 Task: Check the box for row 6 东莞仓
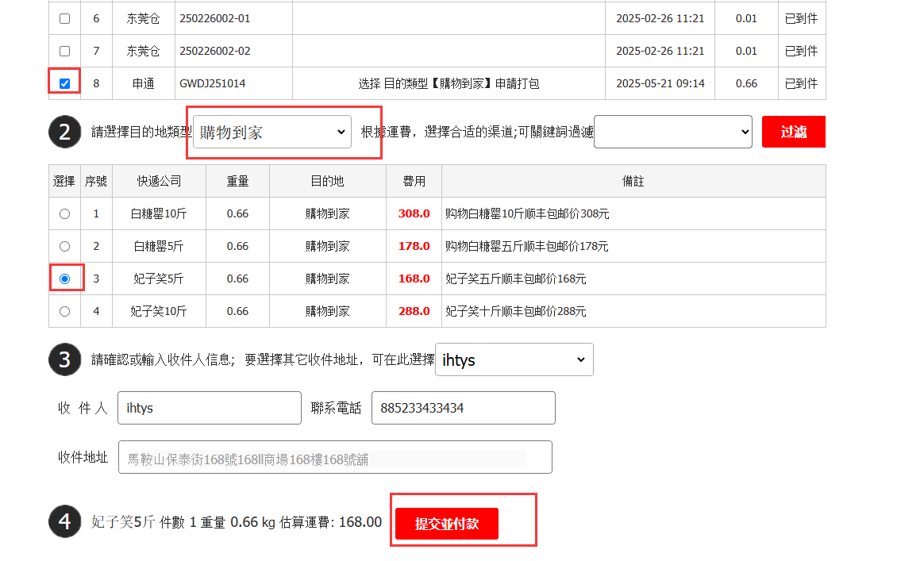[65, 18]
